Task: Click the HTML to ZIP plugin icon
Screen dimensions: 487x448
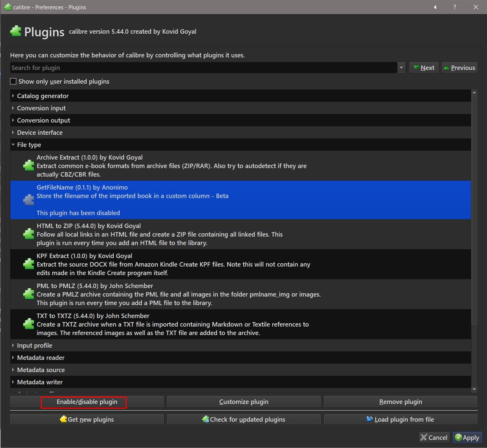Action: pyautogui.click(x=29, y=234)
